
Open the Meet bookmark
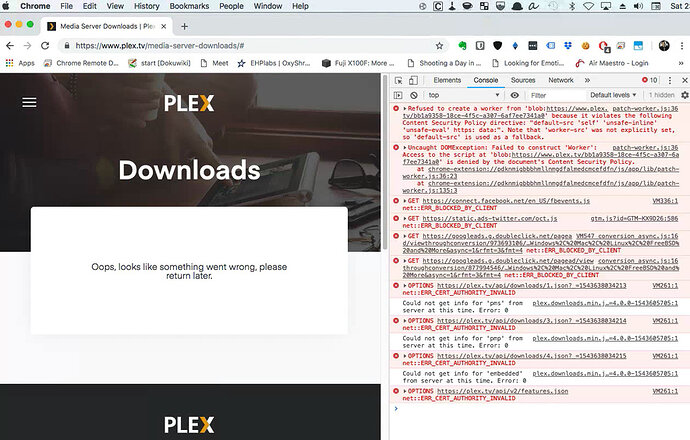pos(214,63)
